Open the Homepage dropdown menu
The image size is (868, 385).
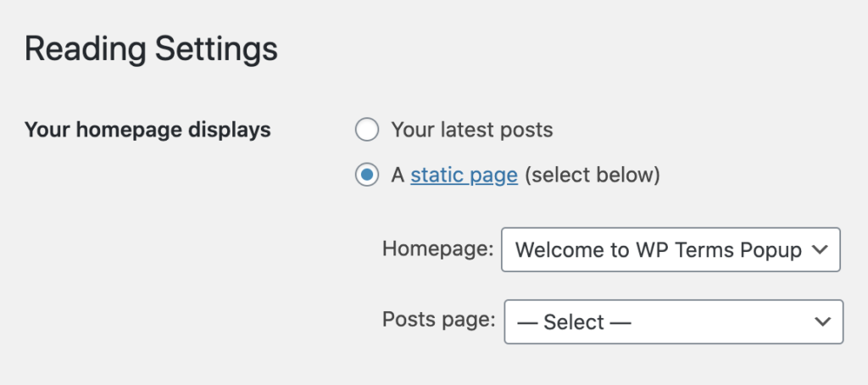671,250
